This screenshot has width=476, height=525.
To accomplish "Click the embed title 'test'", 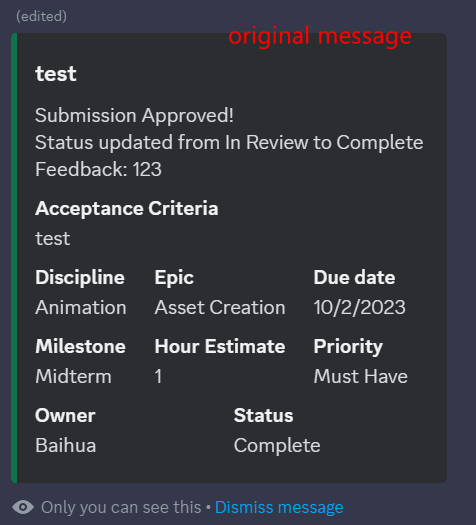I will pos(56,74).
